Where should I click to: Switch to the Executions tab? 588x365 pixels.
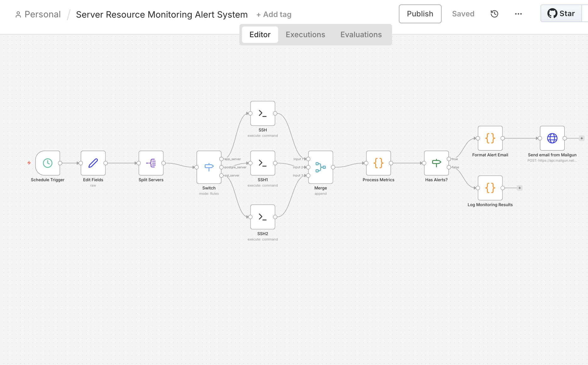305,35
